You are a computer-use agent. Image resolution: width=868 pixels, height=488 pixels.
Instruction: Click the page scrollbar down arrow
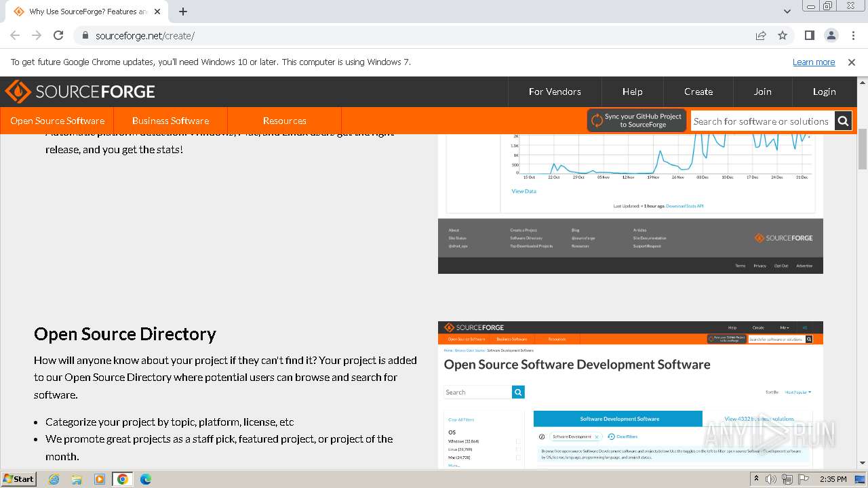[x=863, y=463]
